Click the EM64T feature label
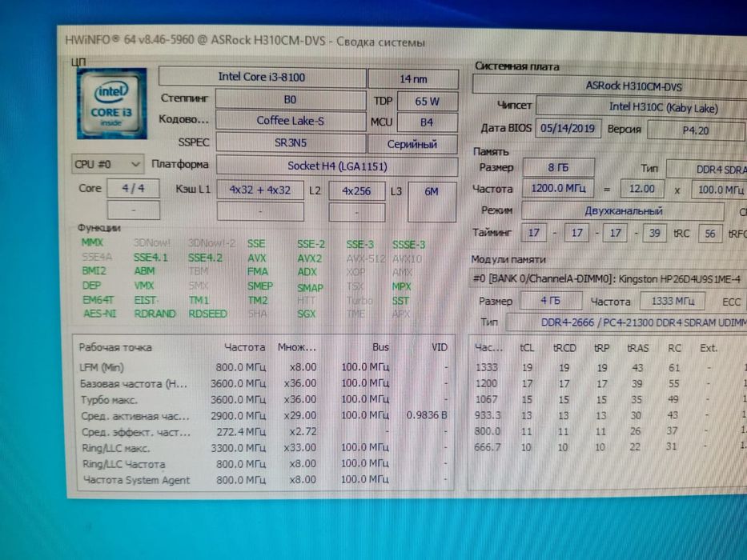The image size is (747, 560). click(98, 300)
